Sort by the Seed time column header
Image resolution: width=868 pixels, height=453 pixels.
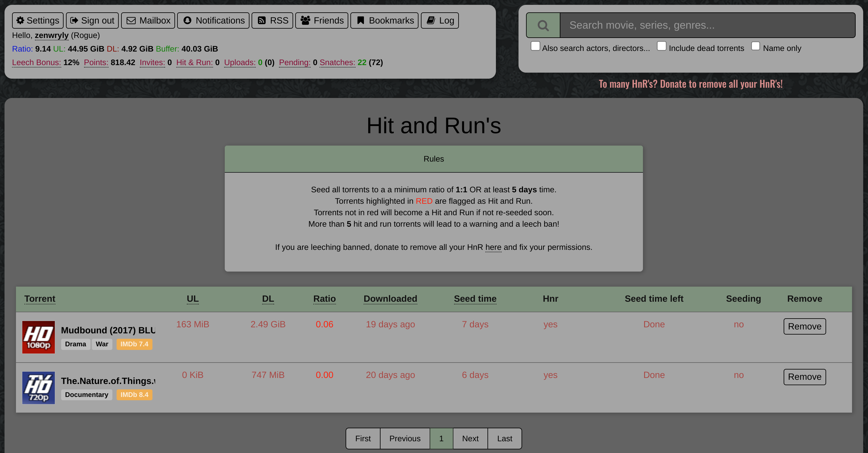point(475,299)
